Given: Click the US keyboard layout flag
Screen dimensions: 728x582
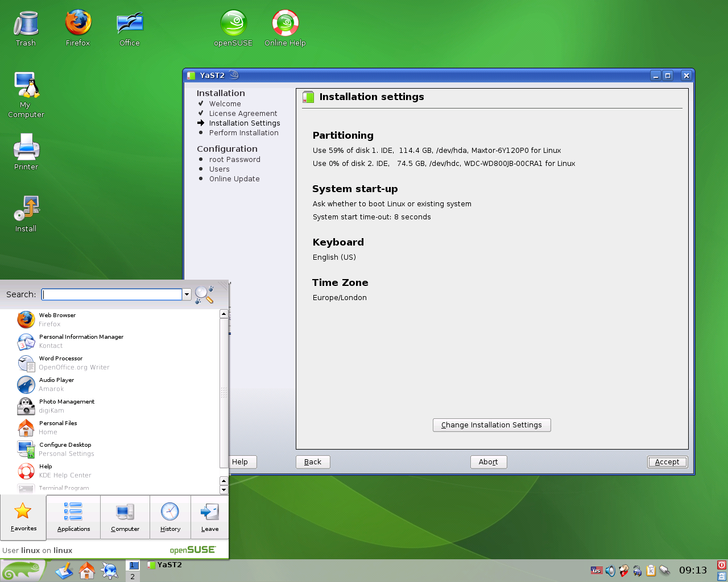Looking at the screenshot, I should [597, 570].
